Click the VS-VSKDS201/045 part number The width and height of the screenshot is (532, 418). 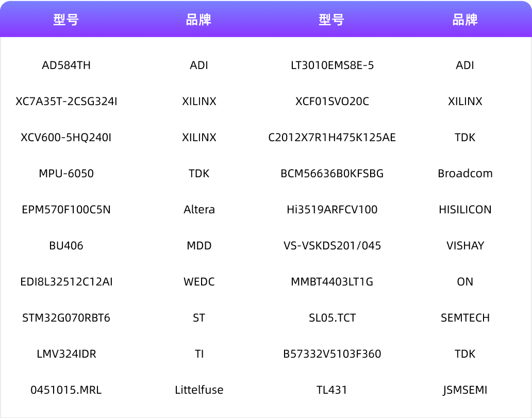[x=332, y=245]
